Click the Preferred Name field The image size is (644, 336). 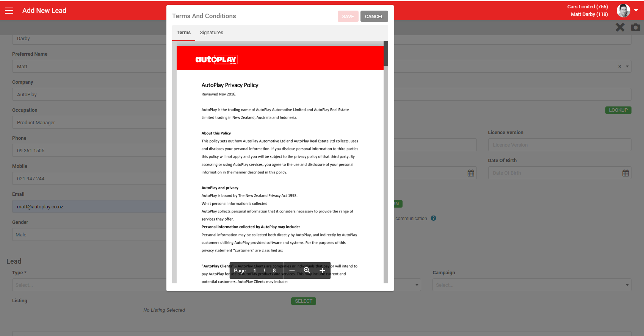click(90, 66)
